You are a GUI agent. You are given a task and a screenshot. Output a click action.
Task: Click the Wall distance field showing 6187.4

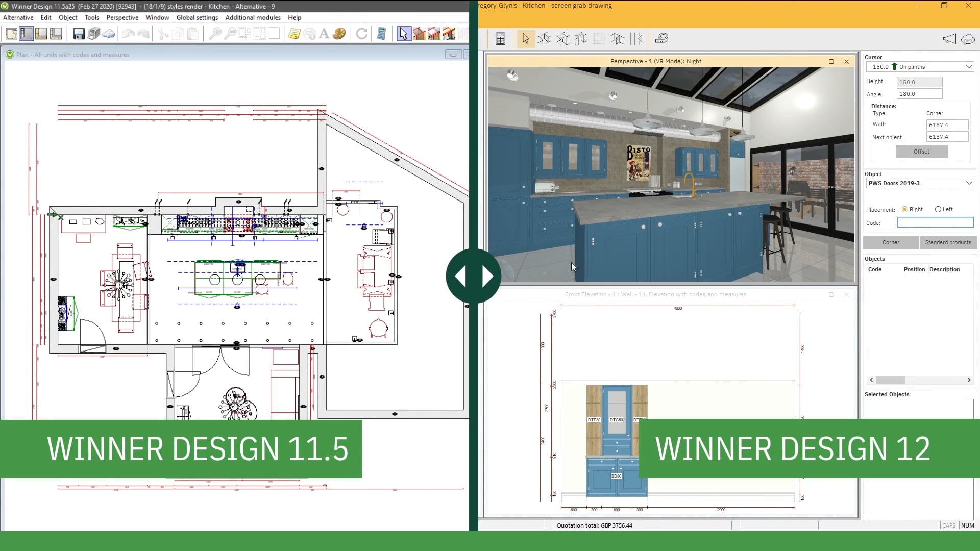(x=947, y=125)
